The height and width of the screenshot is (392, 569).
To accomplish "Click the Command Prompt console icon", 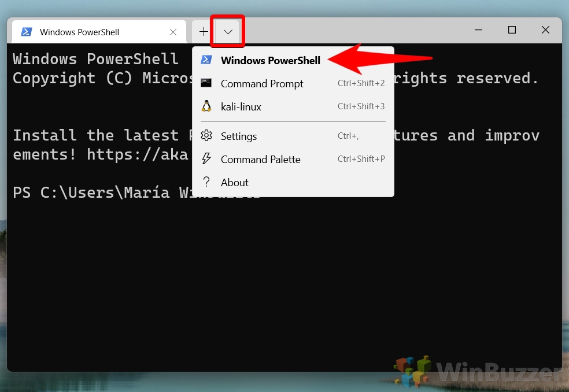I will 206,83.
